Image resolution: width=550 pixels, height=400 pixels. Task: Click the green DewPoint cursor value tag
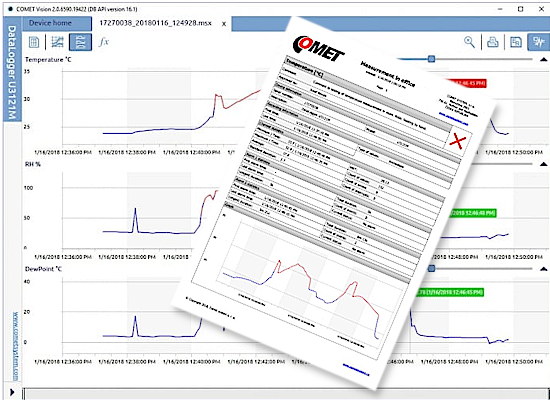[x=450, y=292]
